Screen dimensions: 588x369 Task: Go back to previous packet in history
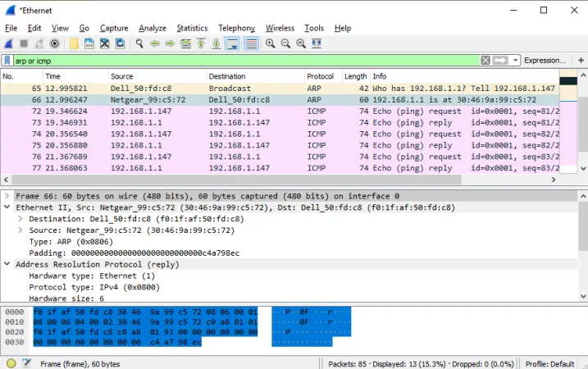(x=155, y=43)
